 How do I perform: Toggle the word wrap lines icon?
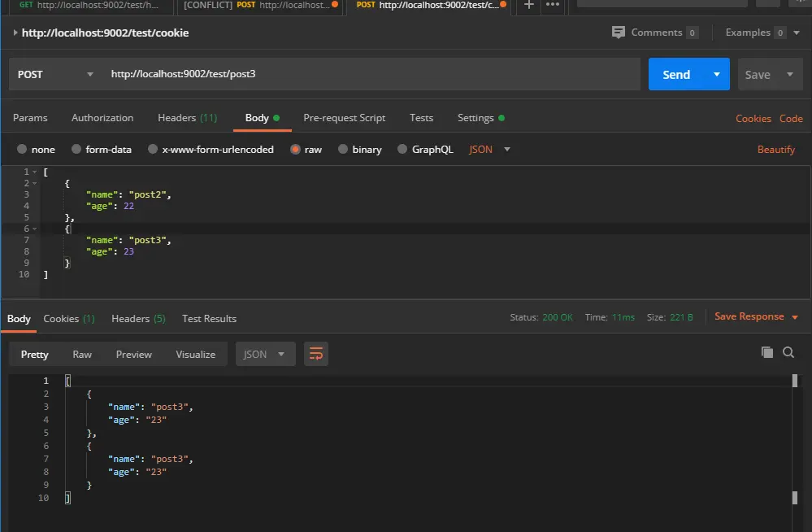click(316, 354)
